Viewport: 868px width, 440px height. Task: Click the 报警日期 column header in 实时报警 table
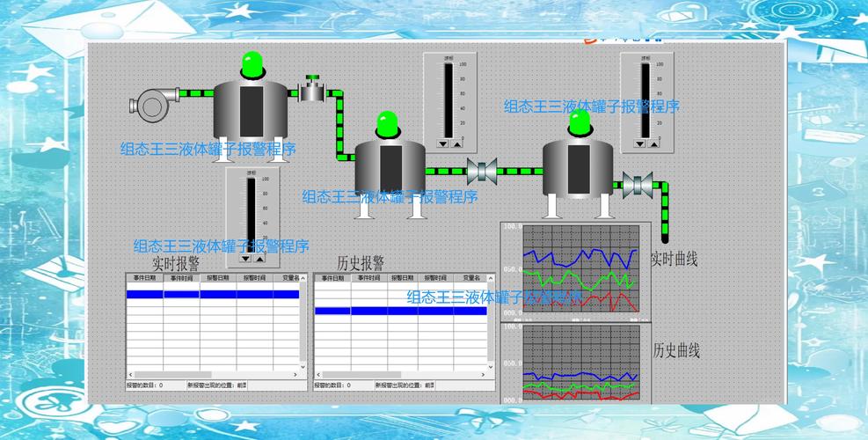tap(218, 277)
